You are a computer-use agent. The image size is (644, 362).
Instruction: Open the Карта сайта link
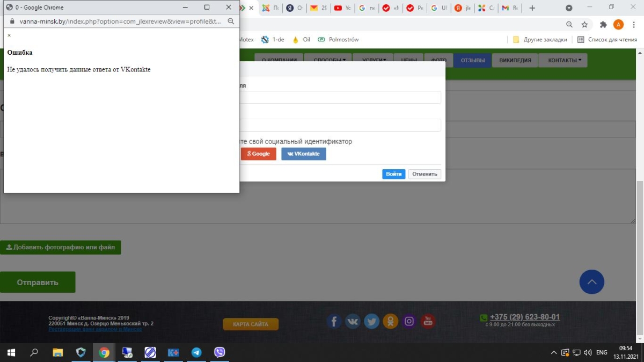(x=251, y=324)
